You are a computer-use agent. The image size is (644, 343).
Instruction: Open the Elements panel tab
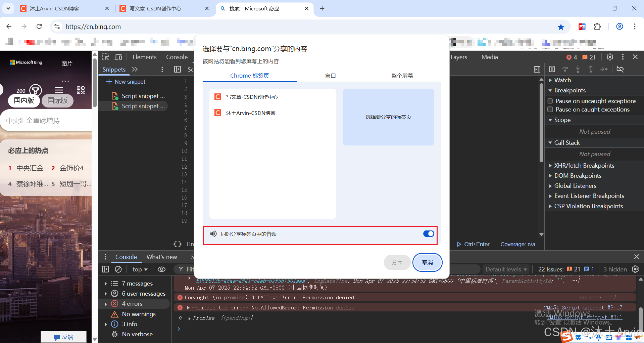[144, 57]
